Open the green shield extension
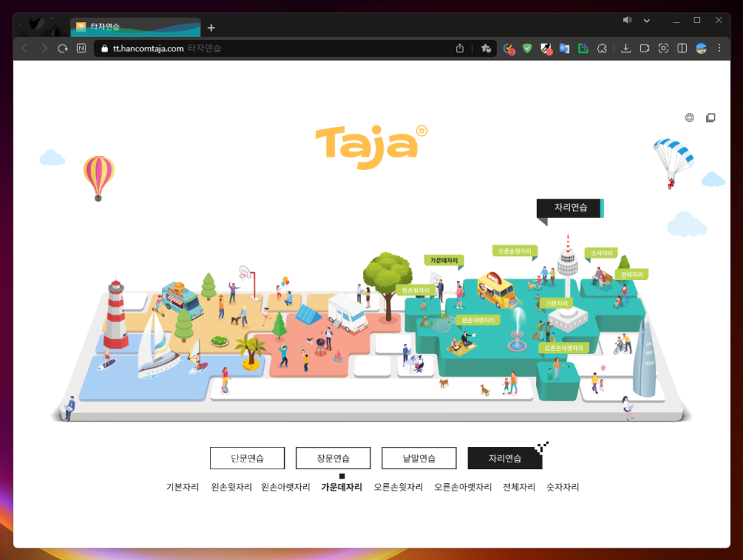 527,48
